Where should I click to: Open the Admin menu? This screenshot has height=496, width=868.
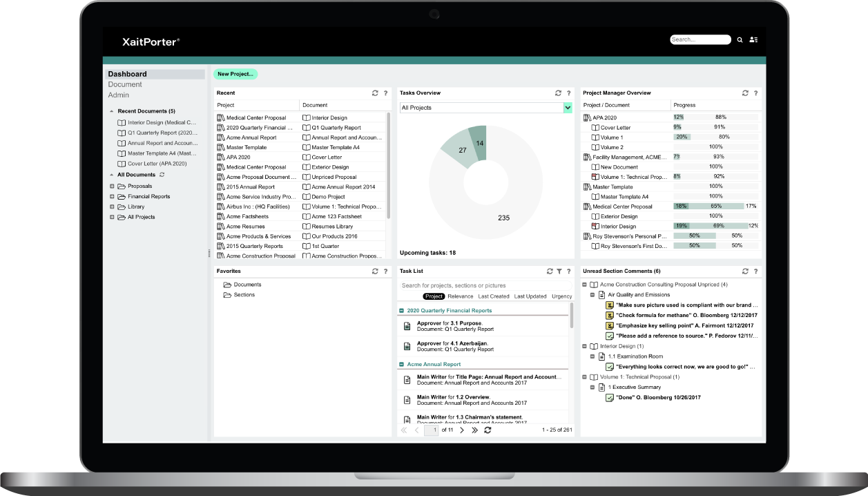click(118, 95)
